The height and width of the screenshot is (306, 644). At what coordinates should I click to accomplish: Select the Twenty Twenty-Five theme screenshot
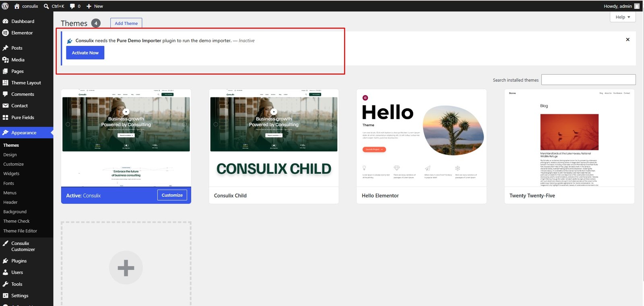click(x=570, y=138)
